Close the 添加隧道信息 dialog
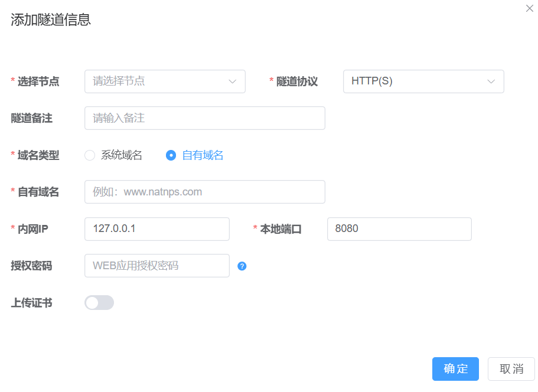The width and height of the screenshot is (538, 392). [x=529, y=9]
